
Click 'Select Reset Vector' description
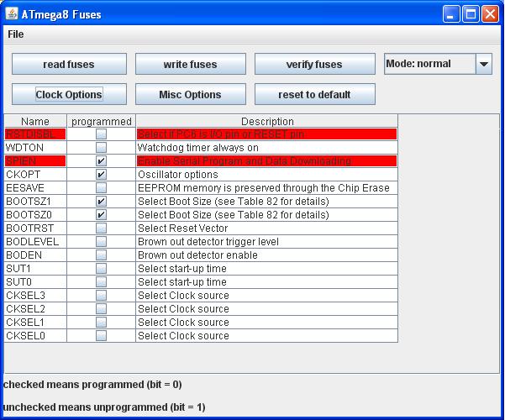pos(267,228)
